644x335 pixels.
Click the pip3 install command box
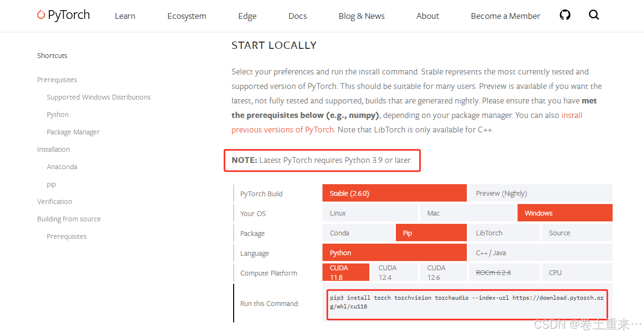click(467, 303)
